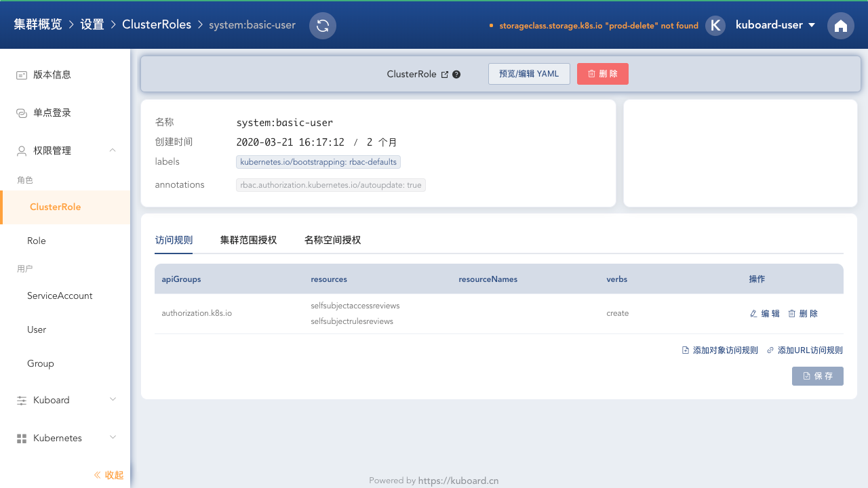Open User in sidebar
This screenshot has height=488, width=868.
click(x=65, y=330)
